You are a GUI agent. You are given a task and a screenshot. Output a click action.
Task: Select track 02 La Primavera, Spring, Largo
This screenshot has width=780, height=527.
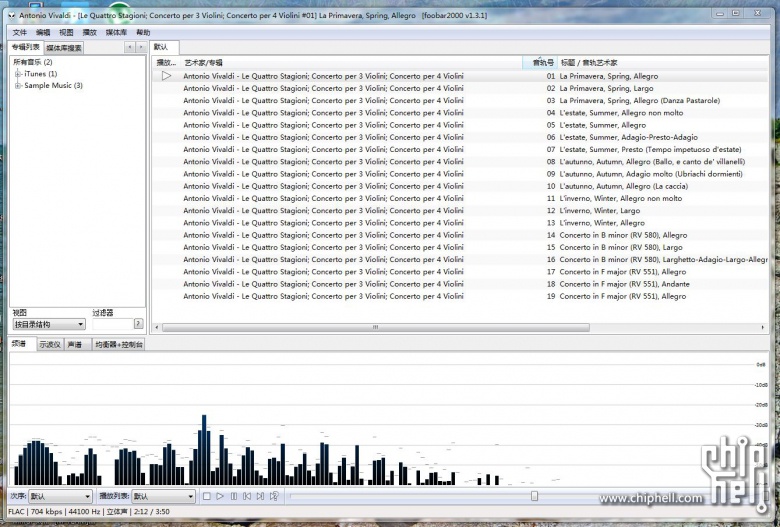[x=461, y=88]
